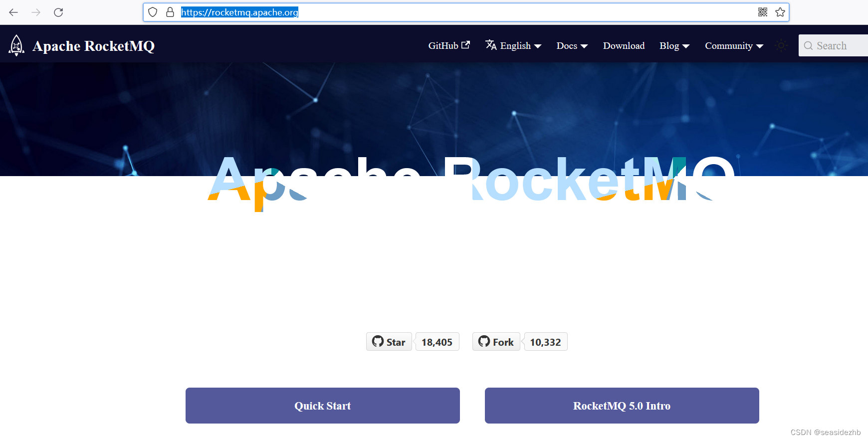The height and width of the screenshot is (440, 868).
Task: Click the Apache RocketMQ site title
Action: [93, 46]
